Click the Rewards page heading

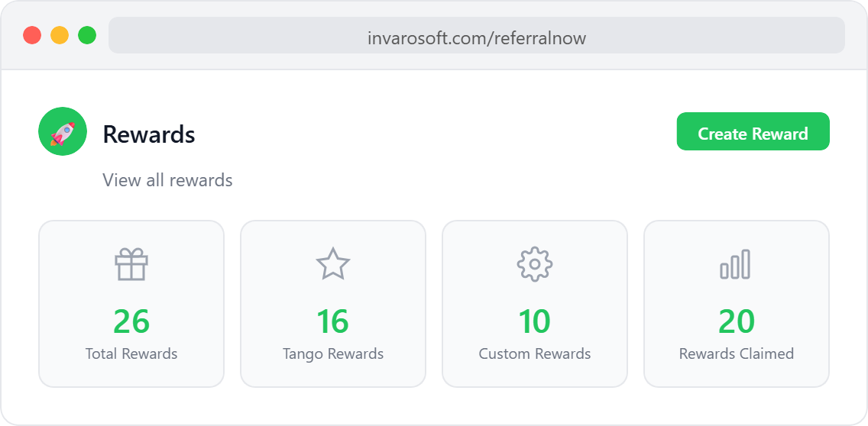149,134
